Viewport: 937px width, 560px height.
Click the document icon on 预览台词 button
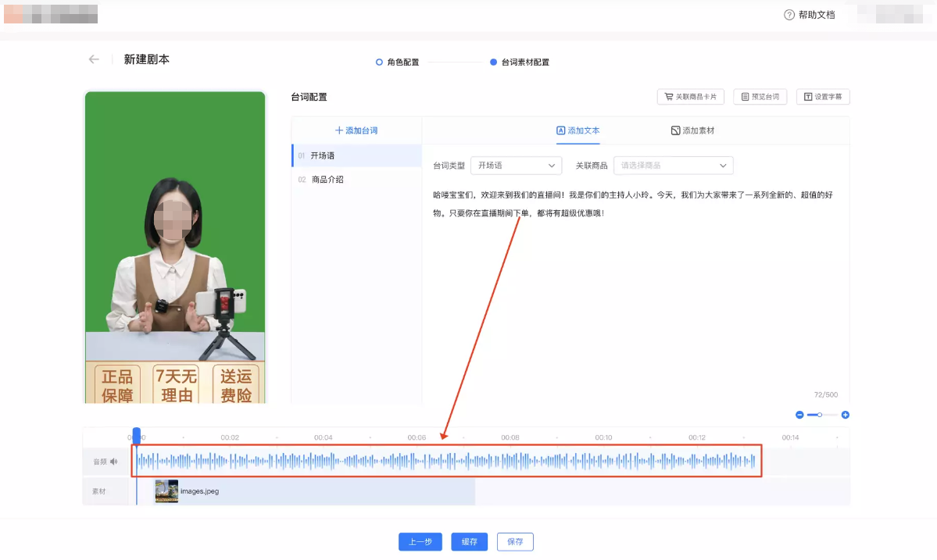click(746, 96)
